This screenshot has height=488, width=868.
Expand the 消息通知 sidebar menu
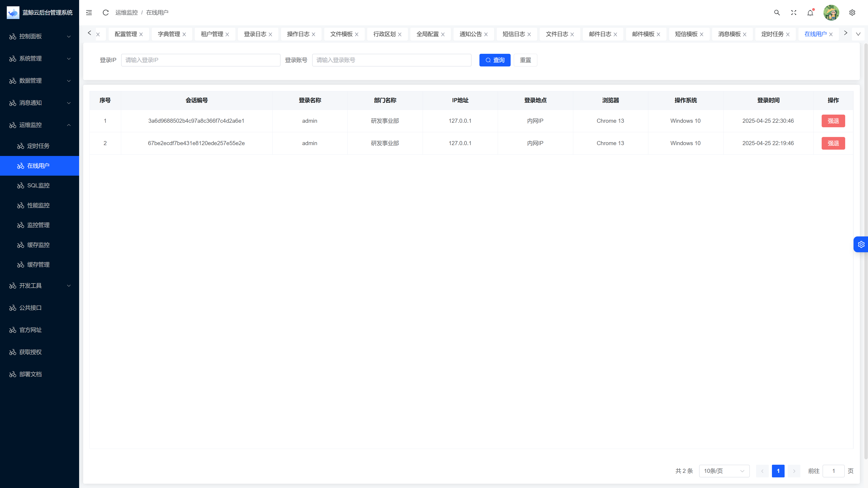[x=39, y=103]
